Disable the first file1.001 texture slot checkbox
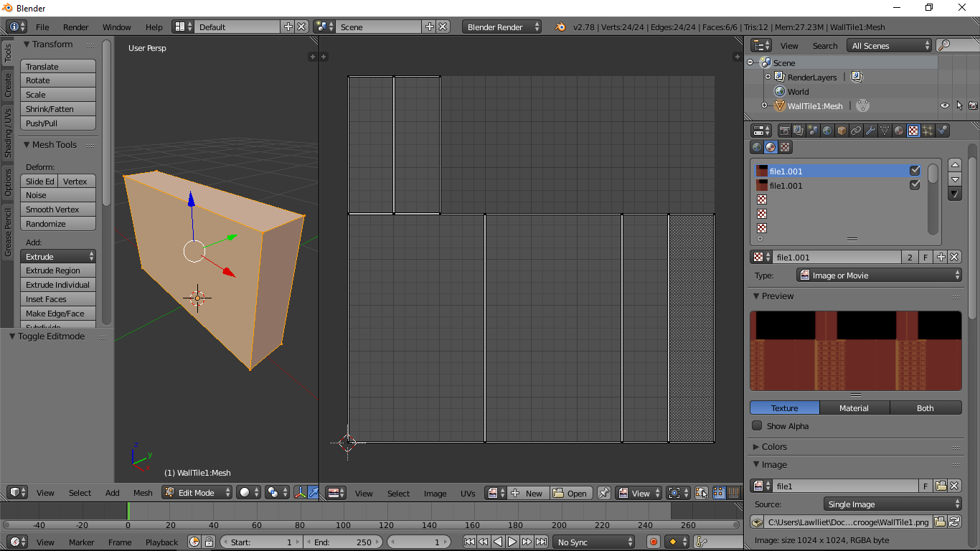Viewport: 980px width, 551px height. coord(915,171)
